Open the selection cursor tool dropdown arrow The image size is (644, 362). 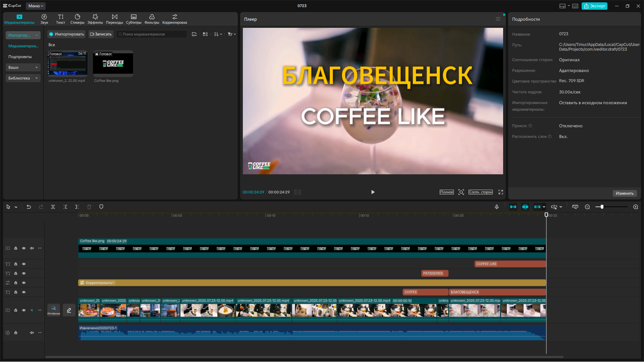[16, 207]
